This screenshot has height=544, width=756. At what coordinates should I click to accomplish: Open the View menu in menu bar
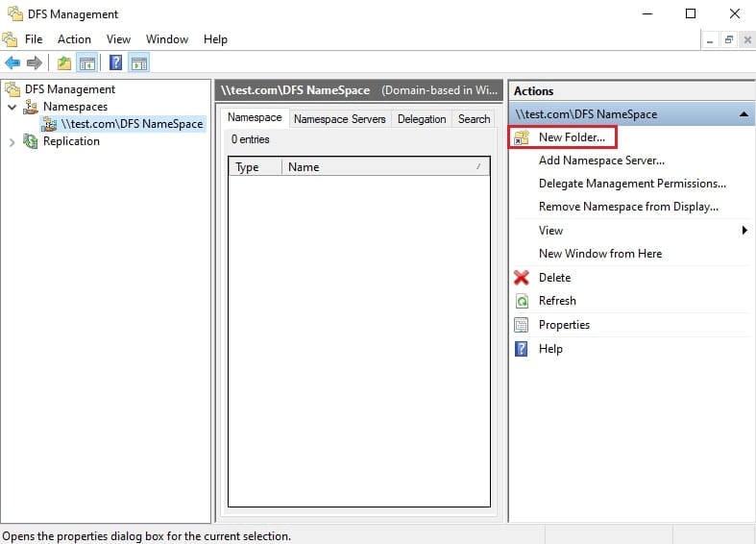pos(118,39)
